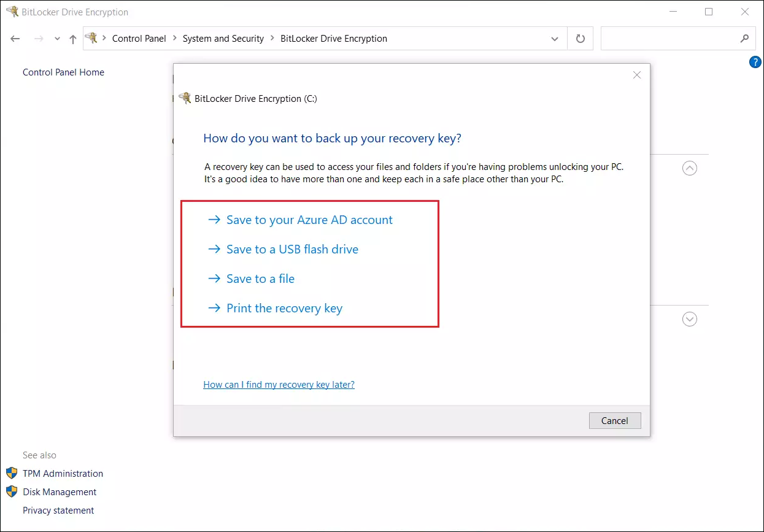The image size is (764, 532).
Task: Click the shield icon beside TPM Administration
Action: click(x=12, y=473)
